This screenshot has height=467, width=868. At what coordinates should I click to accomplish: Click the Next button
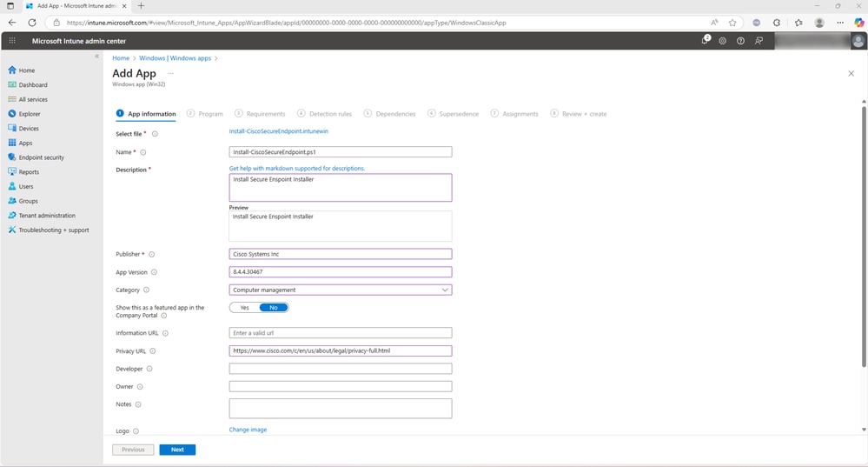(x=177, y=450)
